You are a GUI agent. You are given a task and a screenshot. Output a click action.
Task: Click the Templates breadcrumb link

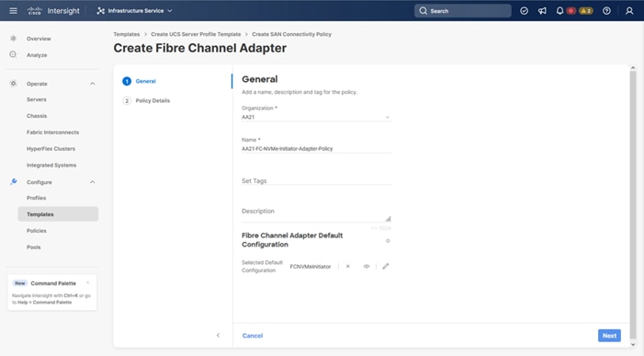[127, 34]
